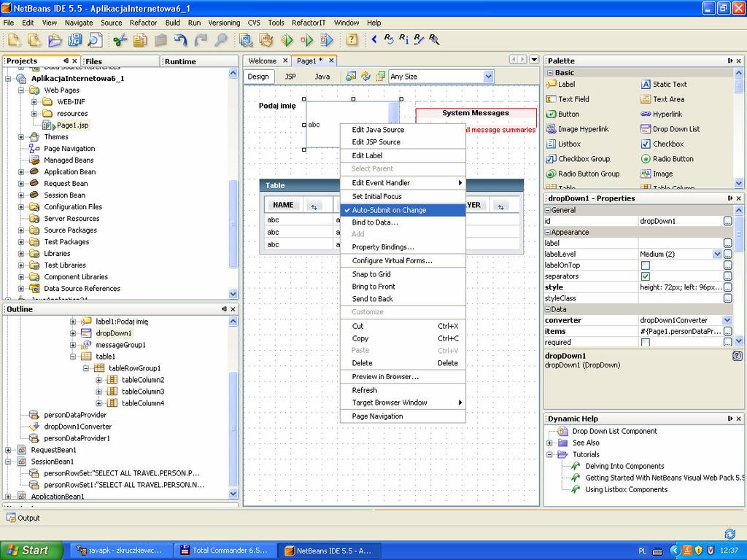Click the help question mark toolbar icon

pos(352,39)
